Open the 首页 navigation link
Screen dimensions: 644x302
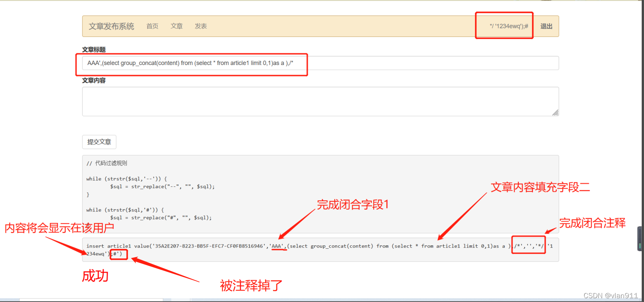coord(152,26)
